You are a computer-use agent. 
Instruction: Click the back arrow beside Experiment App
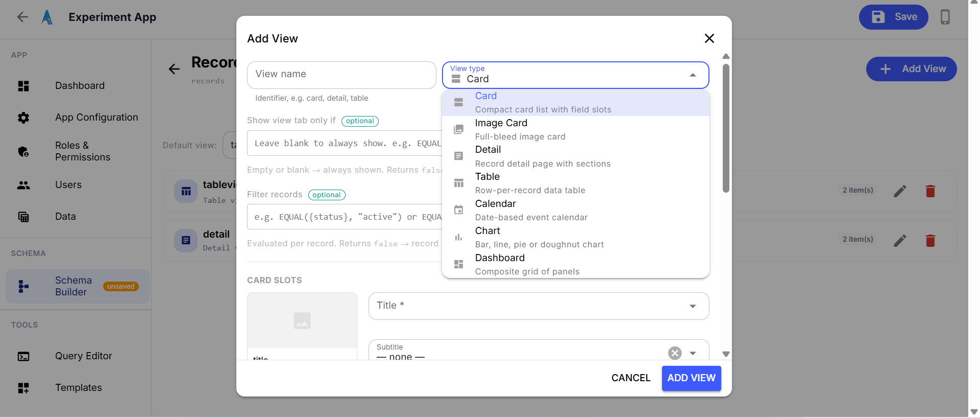pyautogui.click(x=22, y=17)
